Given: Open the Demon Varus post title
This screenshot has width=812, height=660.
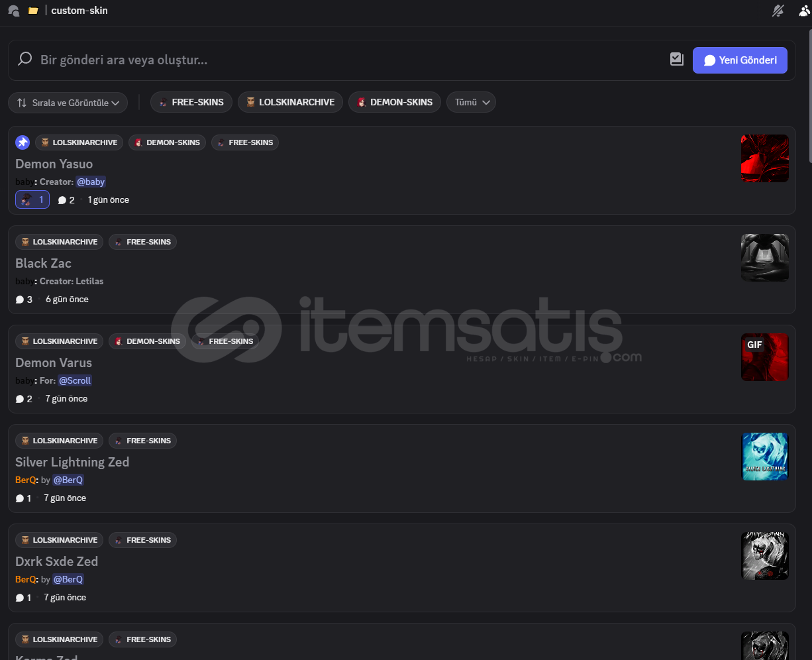Looking at the screenshot, I should 54,362.
